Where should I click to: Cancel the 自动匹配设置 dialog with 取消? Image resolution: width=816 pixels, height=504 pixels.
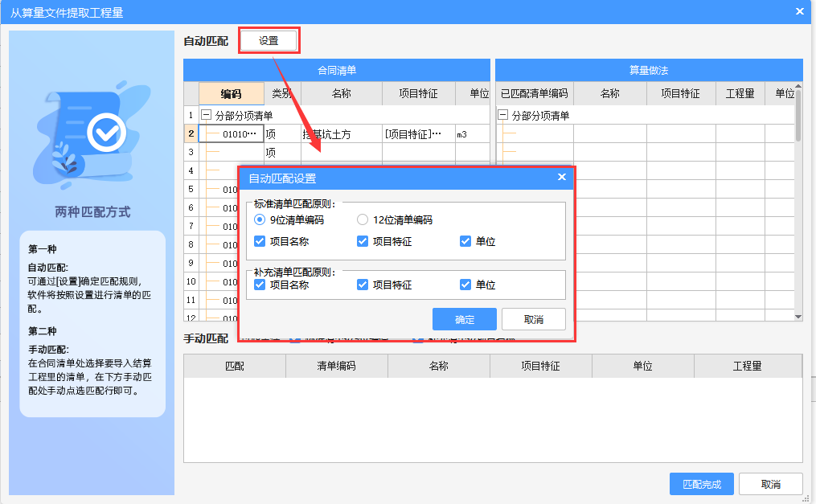pos(533,319)
